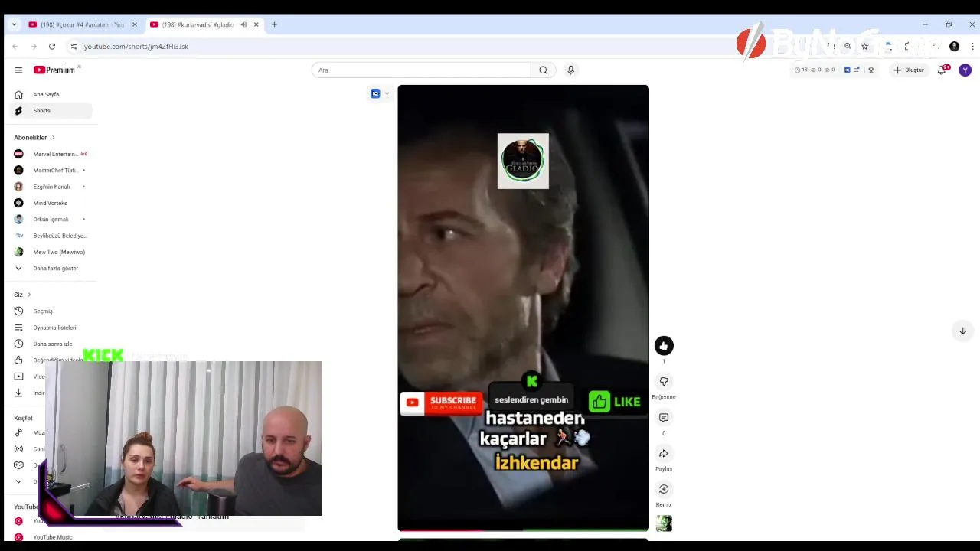Click the blue extension icon in stats bar
980x551 pixels.
coord(847,70)
